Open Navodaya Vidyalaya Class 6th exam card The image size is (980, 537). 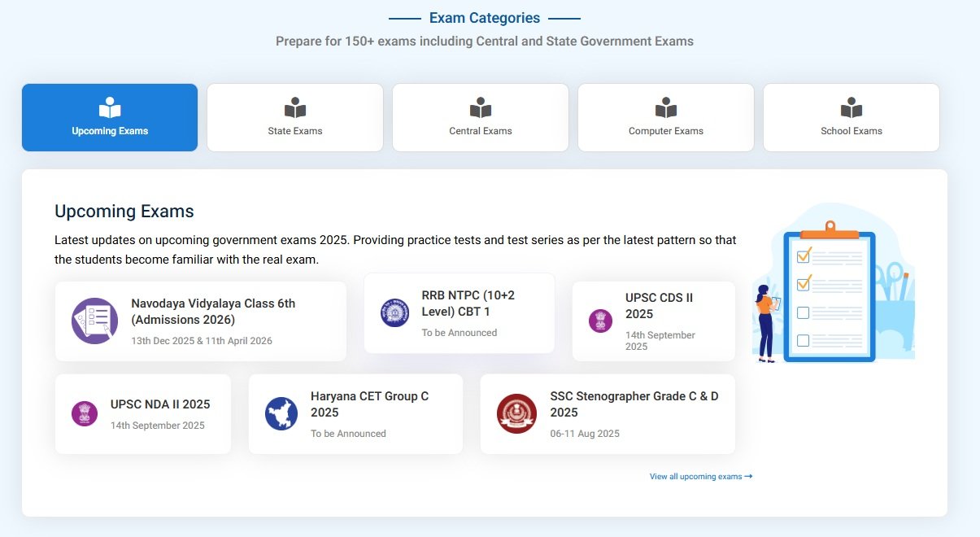click(201, 321)
